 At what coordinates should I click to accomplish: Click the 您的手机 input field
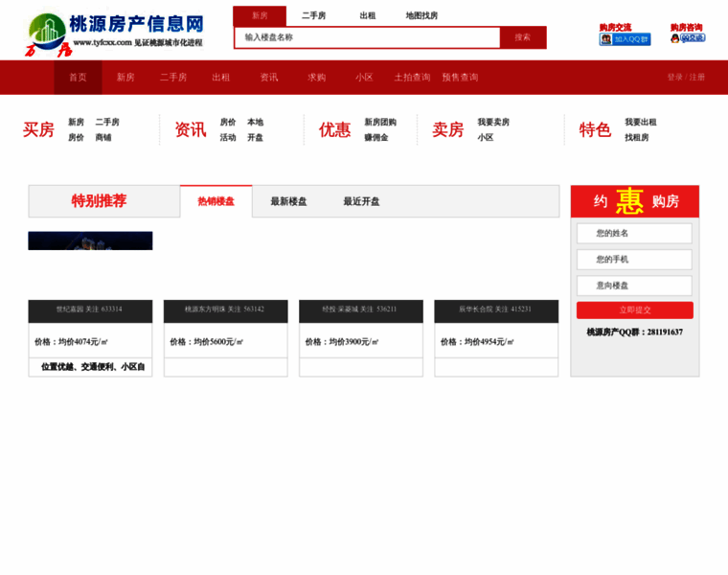point(633,260)
